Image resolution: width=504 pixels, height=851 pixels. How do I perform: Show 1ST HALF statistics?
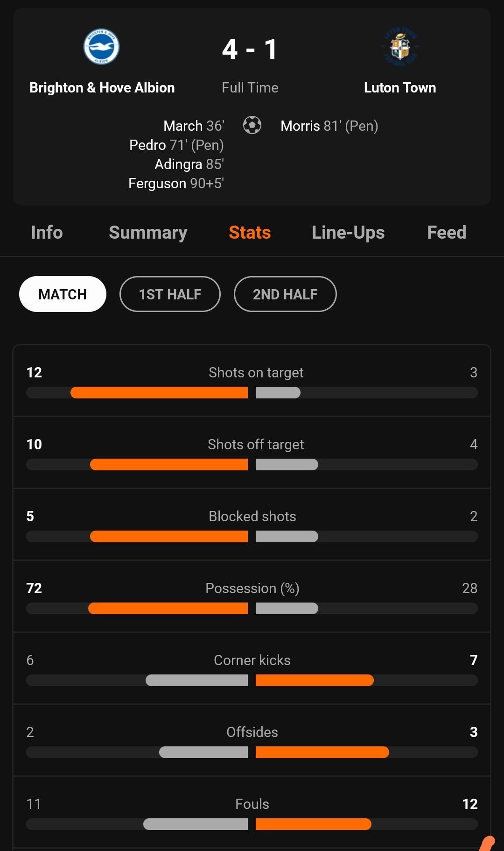coord(170,294)
